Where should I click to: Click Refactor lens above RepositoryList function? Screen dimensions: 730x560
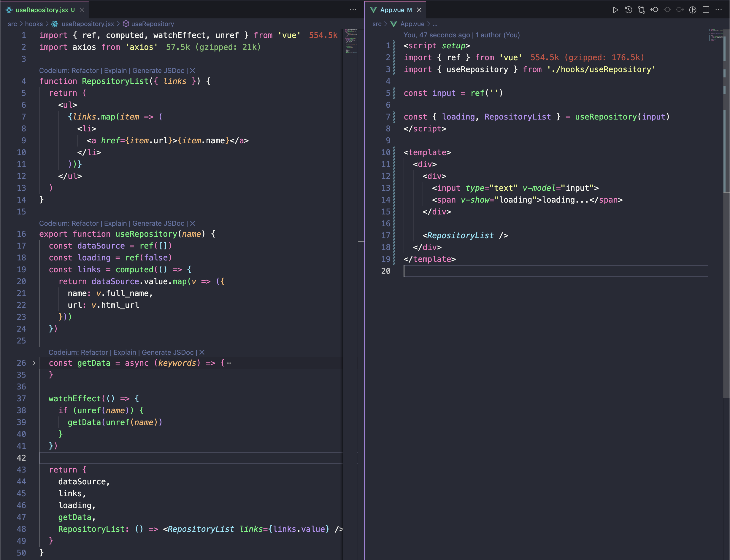pyautogui.click(x=85, y=71)
